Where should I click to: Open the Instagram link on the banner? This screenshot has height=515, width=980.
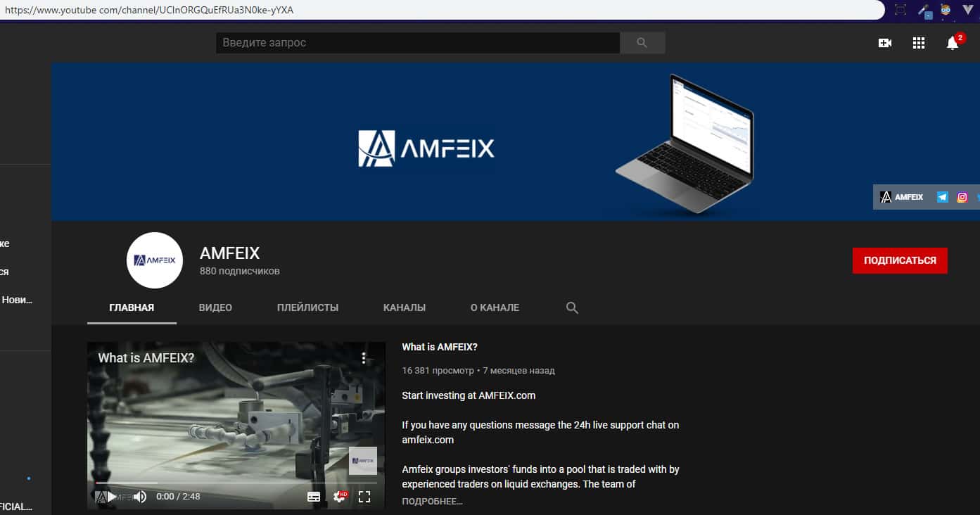(x=962, y=197)
